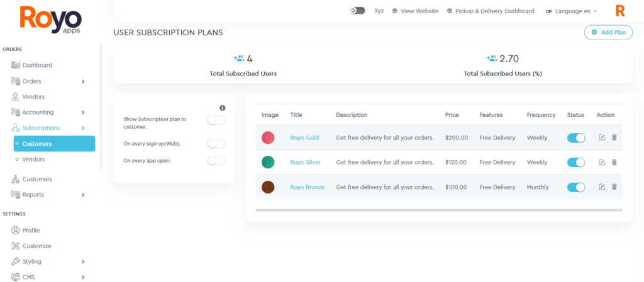
Task: Click the edit icon for Royo Gold
Action: click(x=602, y=138)
